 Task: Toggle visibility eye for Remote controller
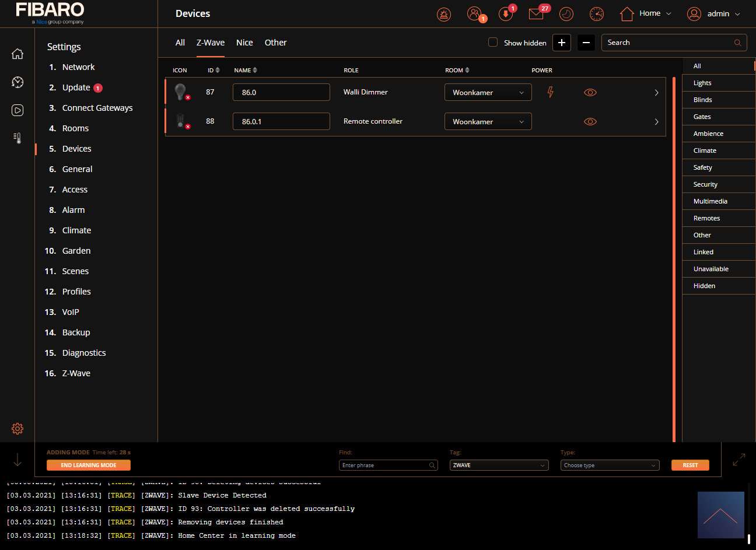pos(590,122)
